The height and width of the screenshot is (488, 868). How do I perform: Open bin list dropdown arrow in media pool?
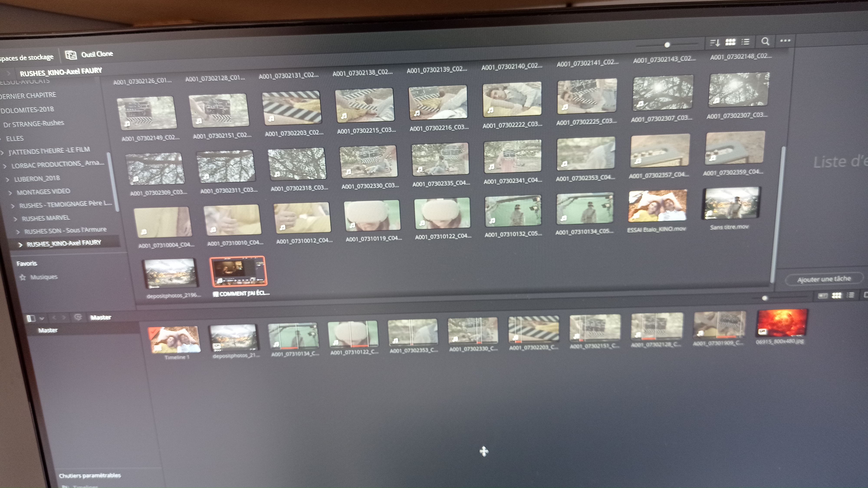point(42,318)
